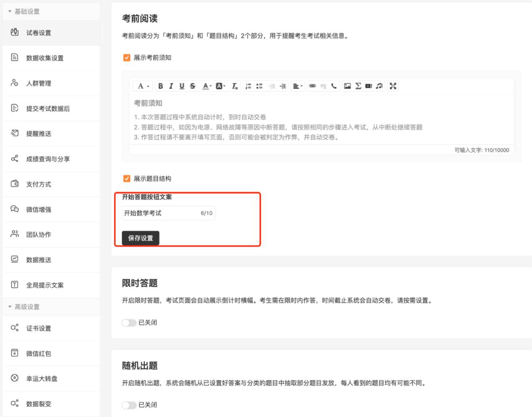Open 证书设置 under advanced settings

click(51, 328)
